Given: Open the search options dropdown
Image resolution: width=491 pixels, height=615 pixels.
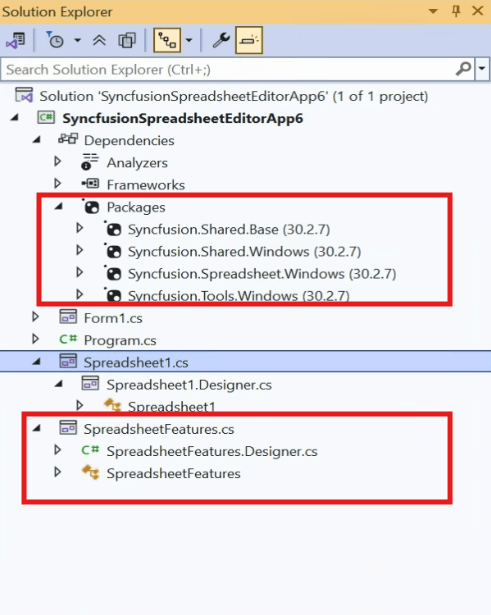Looking at the screenshot, I should [482, 69].
